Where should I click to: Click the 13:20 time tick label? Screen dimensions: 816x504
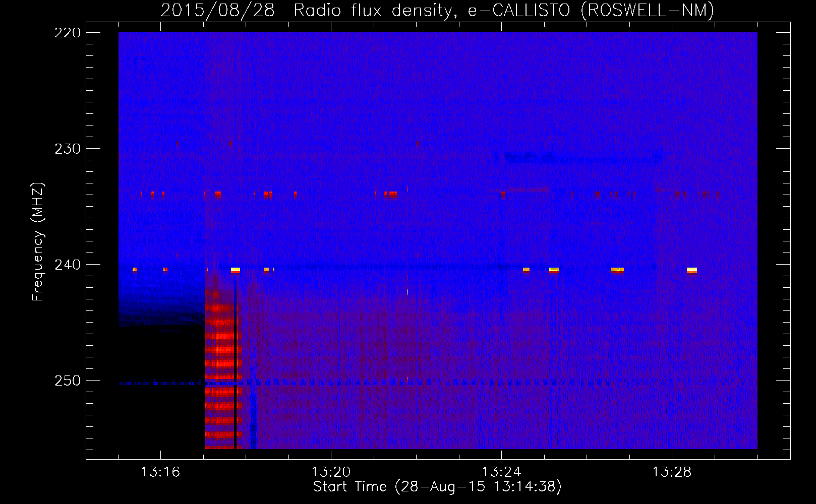331,472
